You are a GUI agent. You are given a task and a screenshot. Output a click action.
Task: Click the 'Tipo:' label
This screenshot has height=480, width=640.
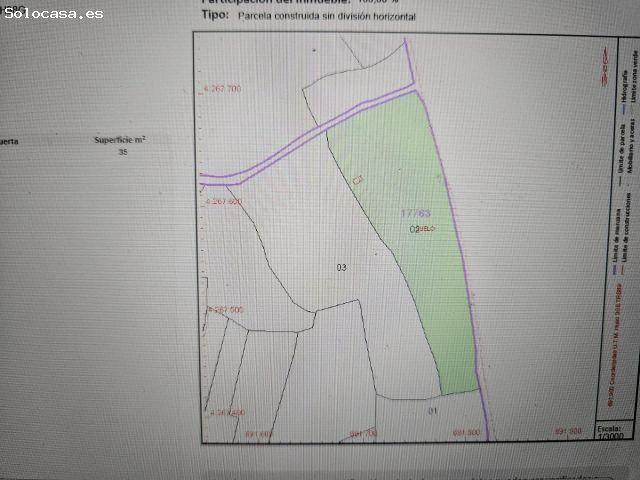pos(215,15)
